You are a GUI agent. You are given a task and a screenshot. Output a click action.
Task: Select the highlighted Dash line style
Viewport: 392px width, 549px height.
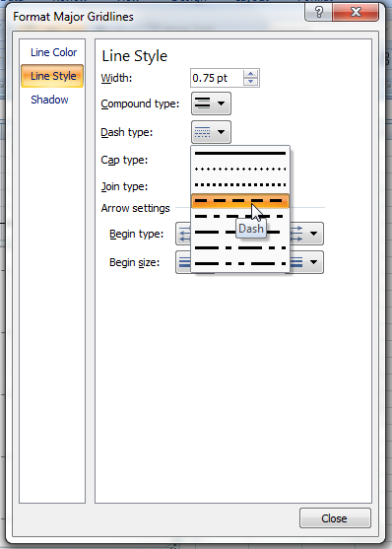tap(240, 201)
